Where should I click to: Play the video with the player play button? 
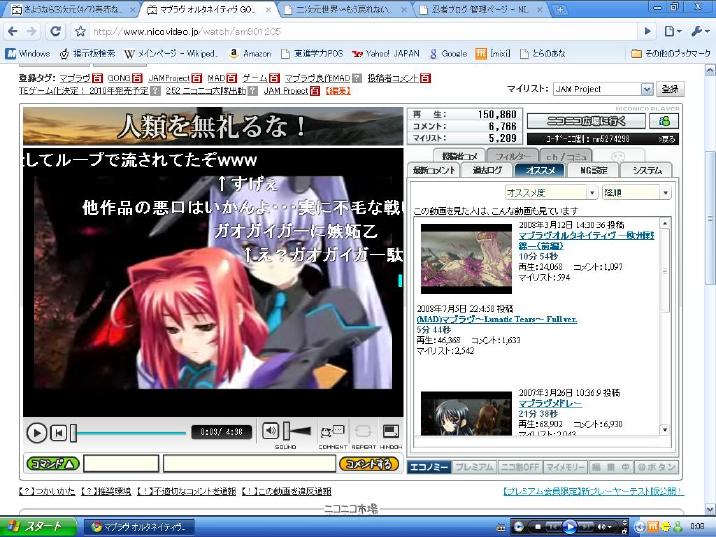click(x=37, y=432)
